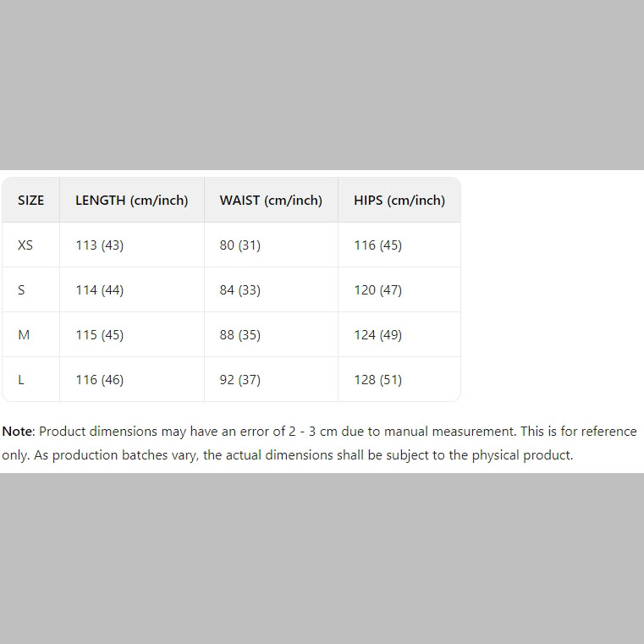The width and height of the screenshot is (644, 644).
Task: Select the HIPS (cm/inch) column header
Action: tap(399, 201)
